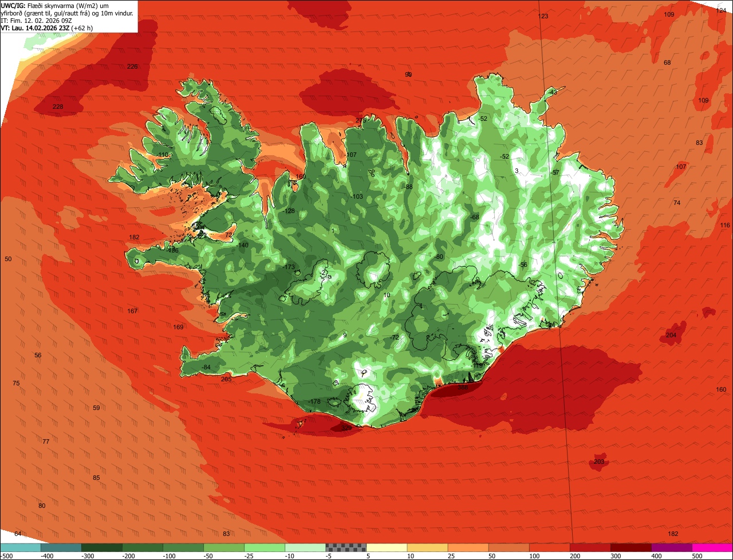This screenshot has width=733, height=560.
Task: Click the pale yellow legend swatch between 5 and 10
Action: (x=386, y=547)
